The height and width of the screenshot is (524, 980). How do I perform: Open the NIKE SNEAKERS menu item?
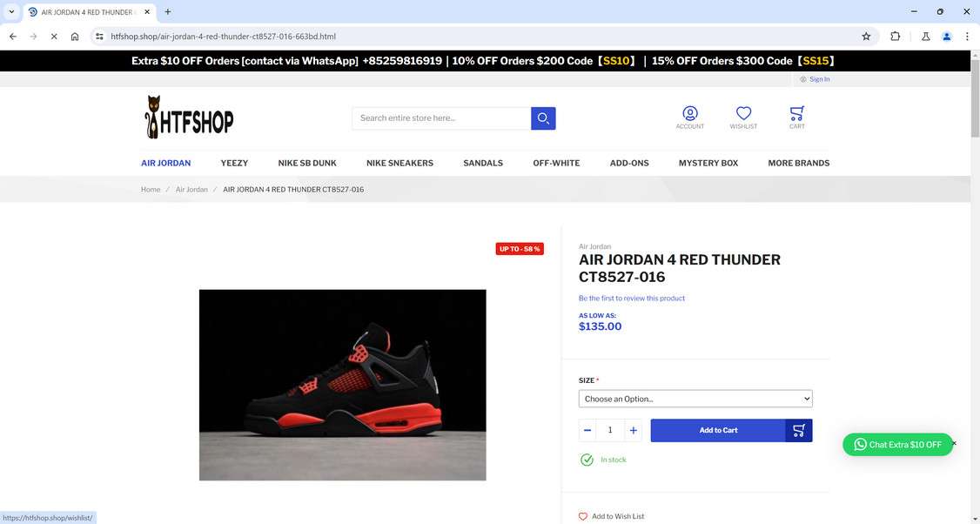[x=400, y=163]
